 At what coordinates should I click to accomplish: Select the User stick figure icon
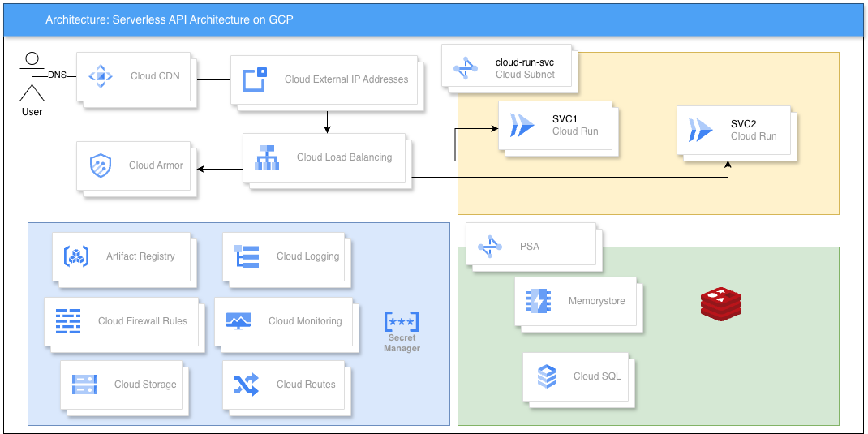coord(32,76)
